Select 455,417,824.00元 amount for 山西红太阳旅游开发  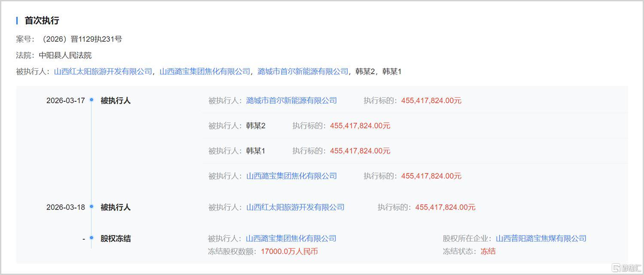[x=446, y=207]
